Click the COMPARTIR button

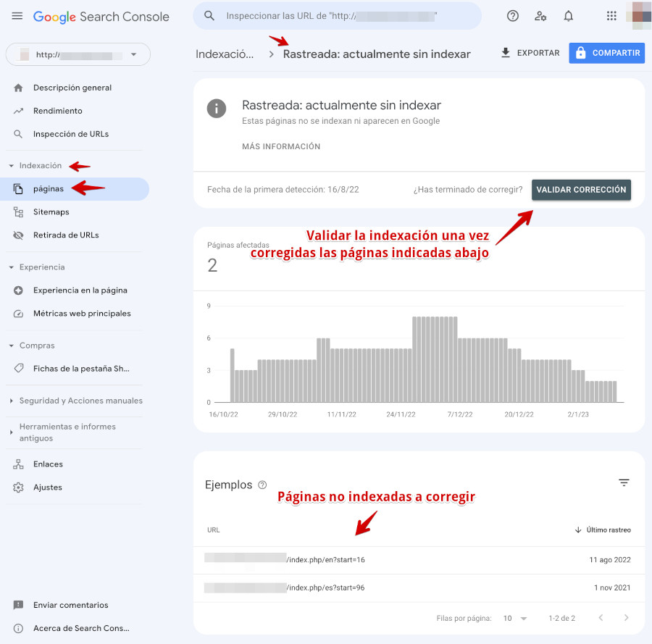[606, 53]
